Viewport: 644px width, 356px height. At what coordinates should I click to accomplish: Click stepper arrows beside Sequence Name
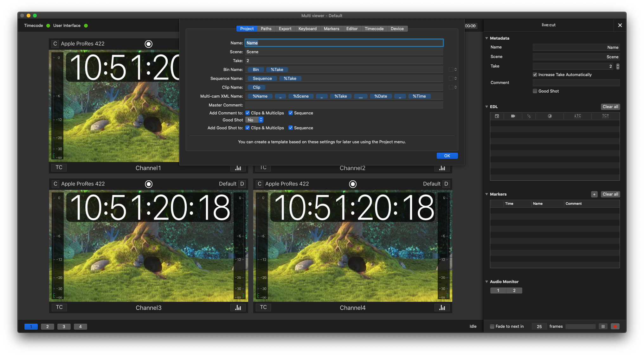click(x=455, y=78)
